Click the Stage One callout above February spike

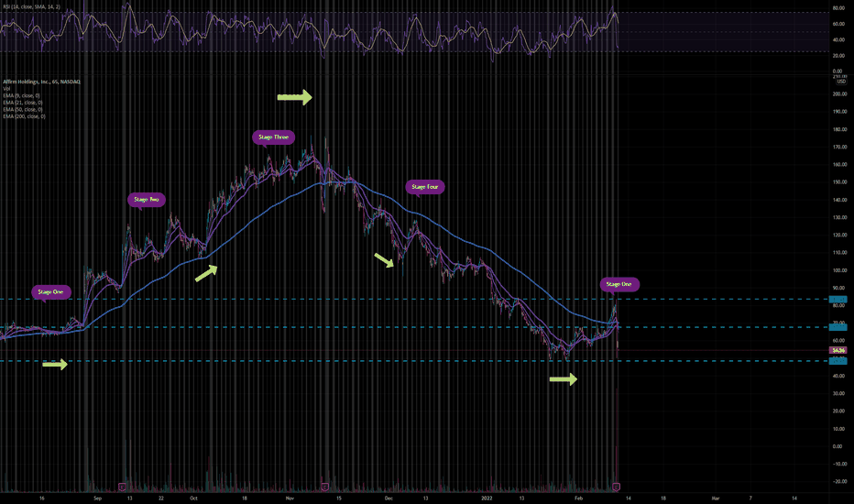tap(619, 284)
